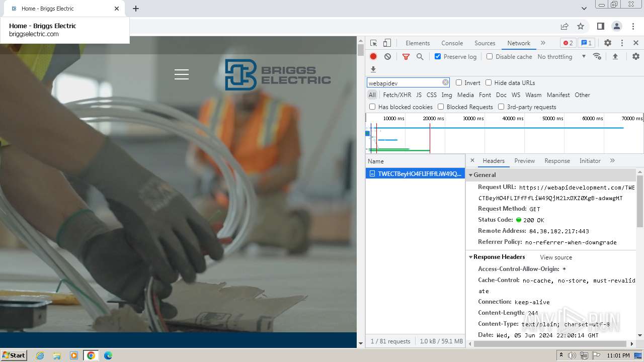644x362 pixels.
Task: Activate the inspect element picker icon
Action: (373, 43)
